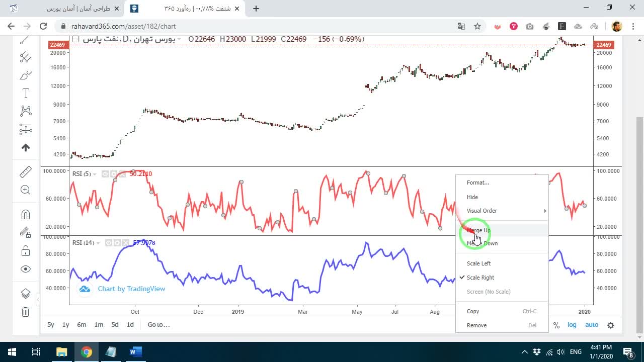
Task: Toggle lock all drawing tools
Action: [x=25, y=250]
